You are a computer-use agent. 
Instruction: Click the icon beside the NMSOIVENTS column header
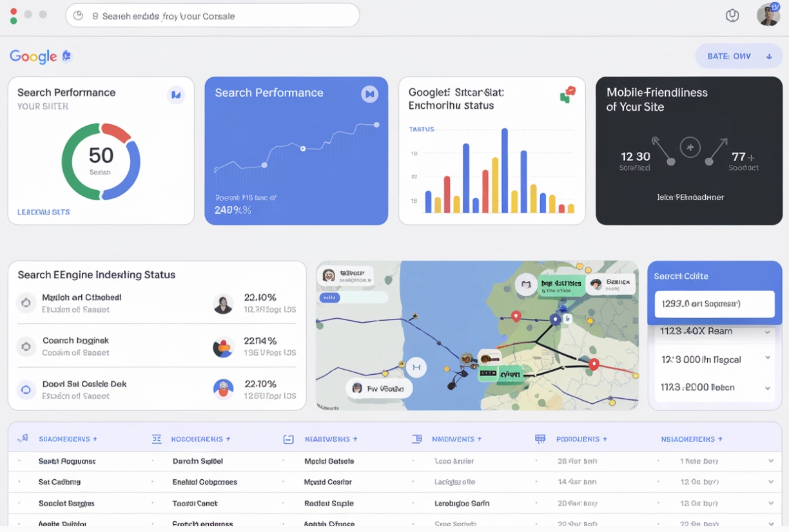(416, 439)
